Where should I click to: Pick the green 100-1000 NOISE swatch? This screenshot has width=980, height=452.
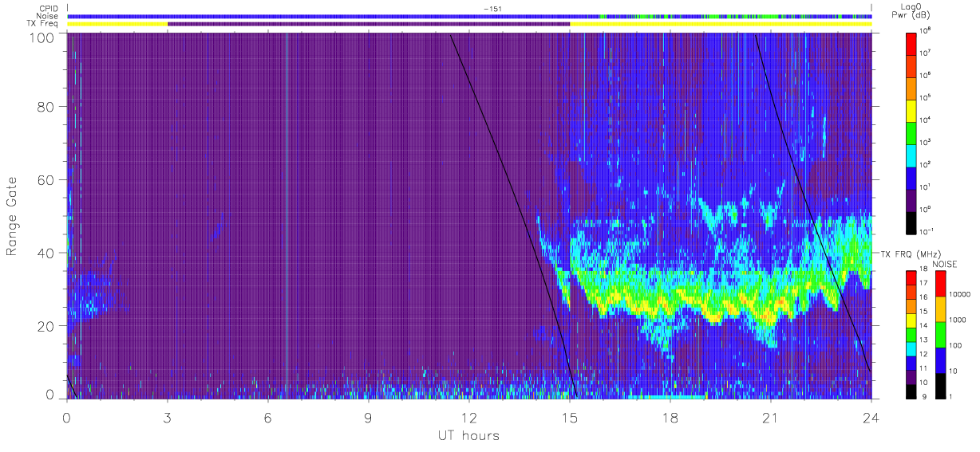940,334
